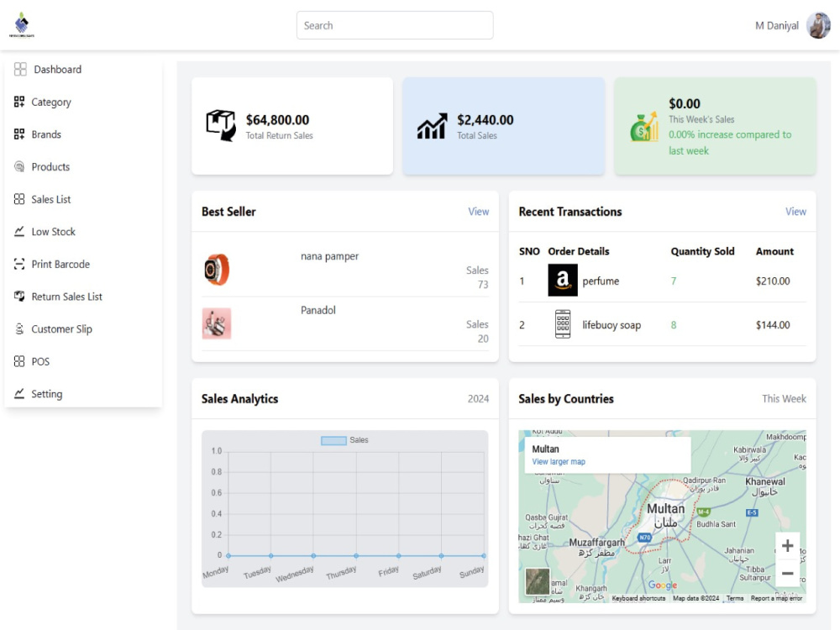This screenshot has height=630, width=840.
Task: Click the $0.00 this week's sales value
Action: click(x=685, y=103)
